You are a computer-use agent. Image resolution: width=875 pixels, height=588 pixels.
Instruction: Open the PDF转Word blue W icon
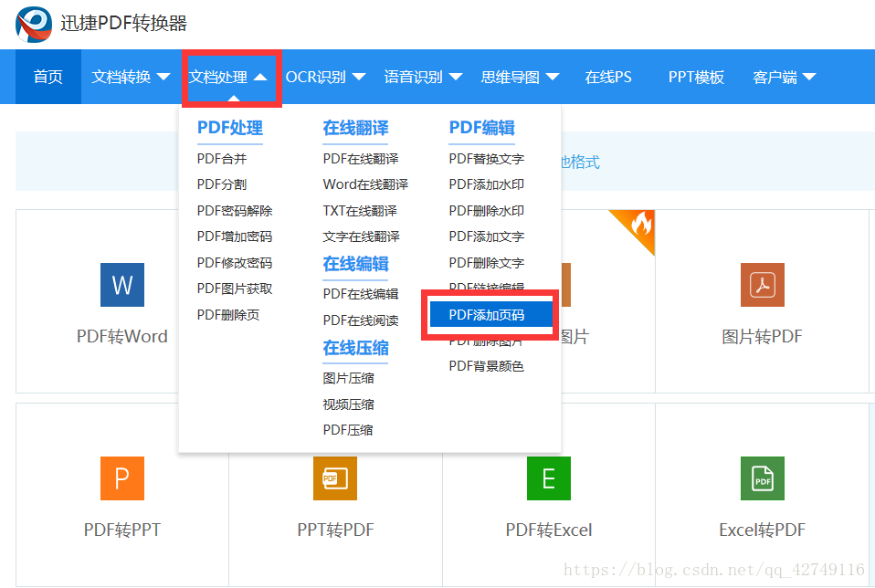coord(122,285)
